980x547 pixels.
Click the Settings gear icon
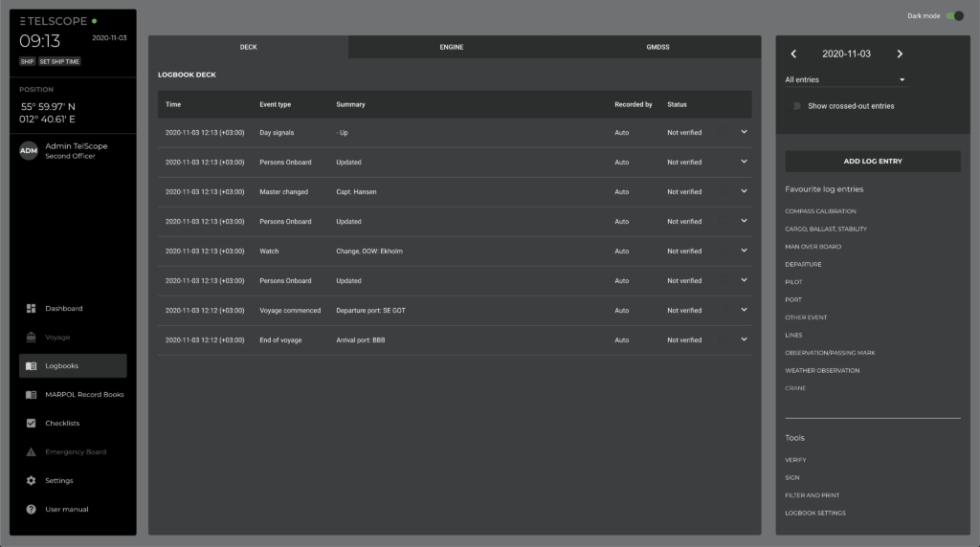[x=31, y=480]
